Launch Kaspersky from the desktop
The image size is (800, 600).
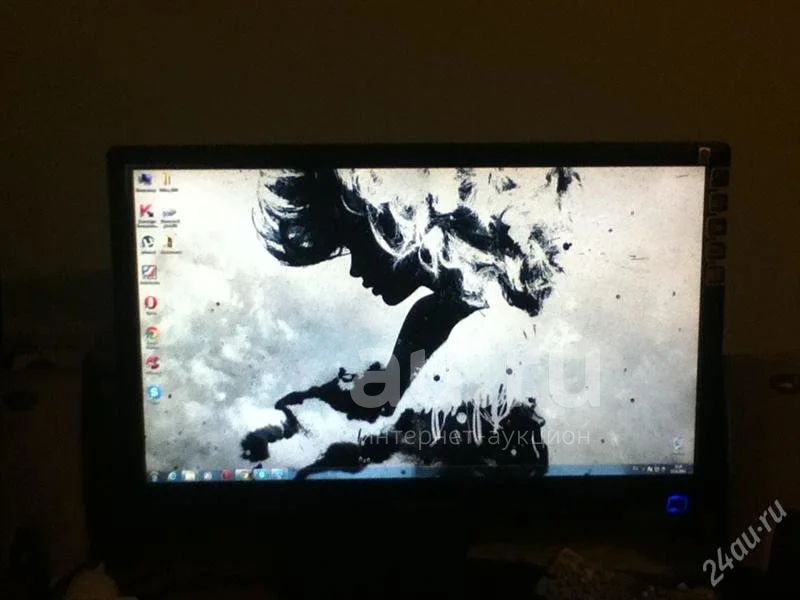(147, 213)
